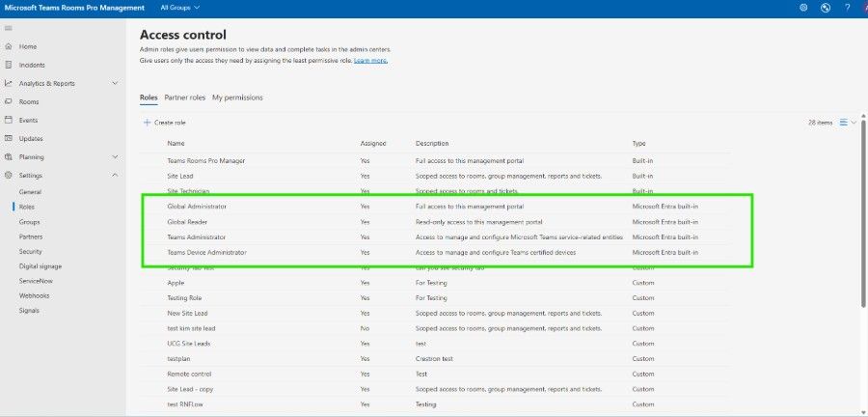Screen dimensions: 868x417
Task: Collapse the Settings section chevron
Action: [115, 175]
